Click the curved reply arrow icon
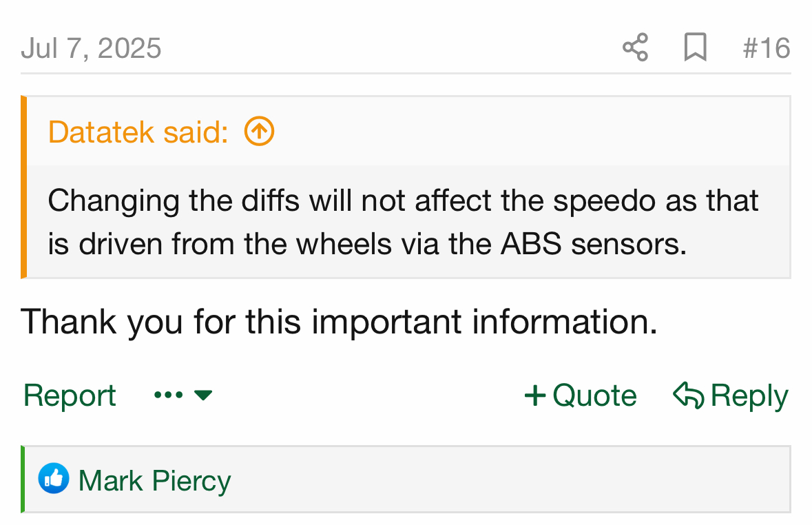Image resolution: width=812 pixels, height=525 pixels. tap(688, 395)
